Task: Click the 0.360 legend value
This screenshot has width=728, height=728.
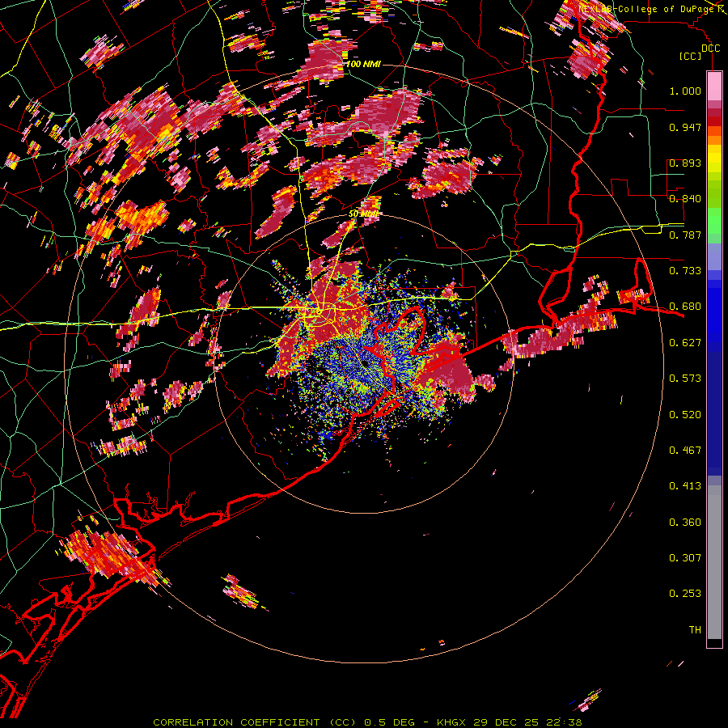Action: coord(685,523)
